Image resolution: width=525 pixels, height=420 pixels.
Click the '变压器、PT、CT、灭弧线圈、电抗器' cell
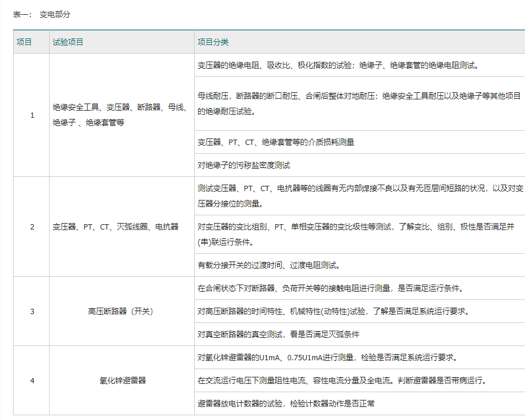click(x=115, y=227)
